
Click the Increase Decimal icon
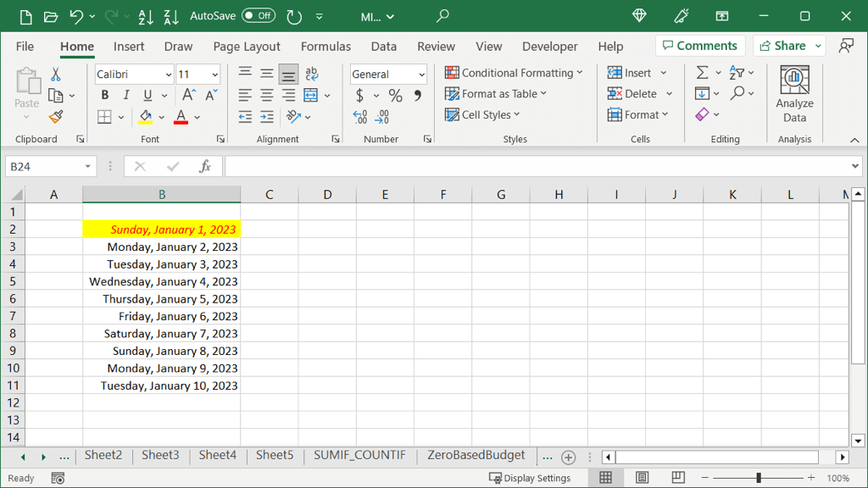click(359, 117)
